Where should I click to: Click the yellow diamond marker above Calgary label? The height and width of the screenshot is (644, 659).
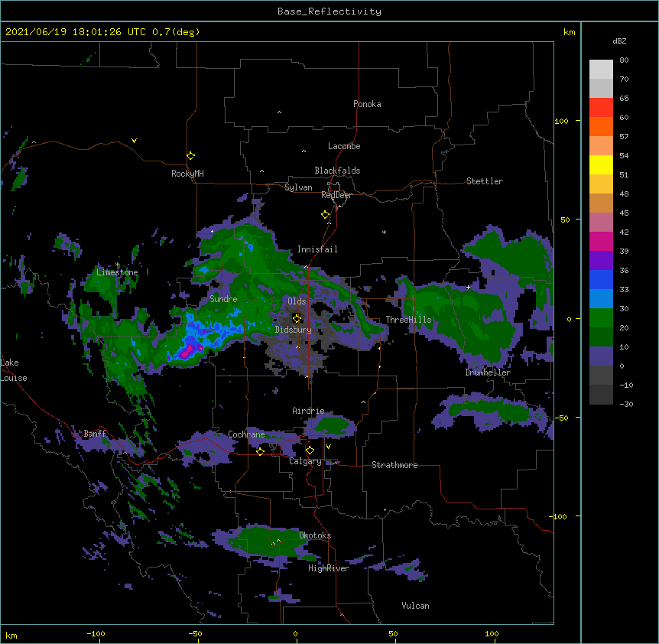pos(310,450)
